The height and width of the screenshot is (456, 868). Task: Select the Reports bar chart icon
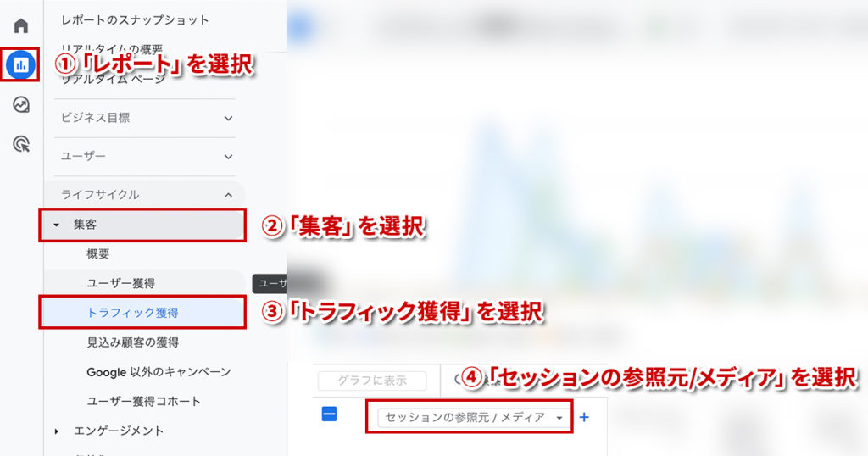[21, 64]
